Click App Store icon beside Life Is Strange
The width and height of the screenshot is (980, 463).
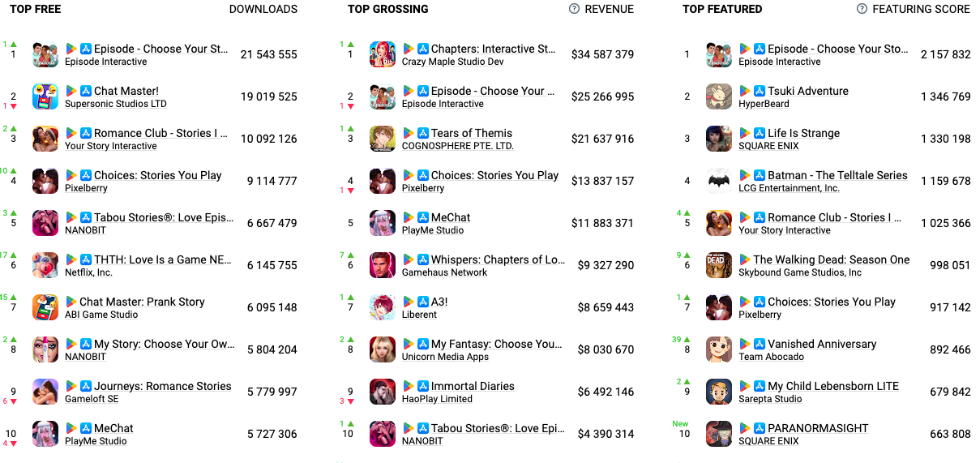tap(760, 133)
